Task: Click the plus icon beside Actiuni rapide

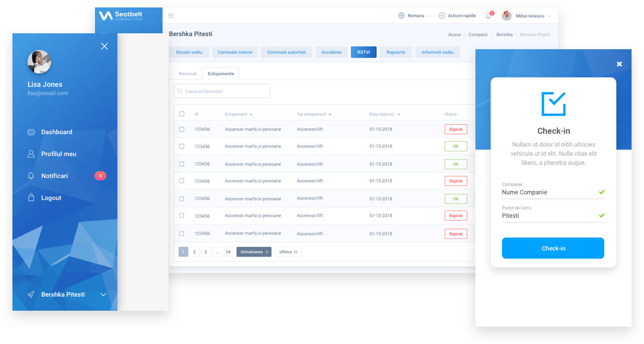Action: 442,16
